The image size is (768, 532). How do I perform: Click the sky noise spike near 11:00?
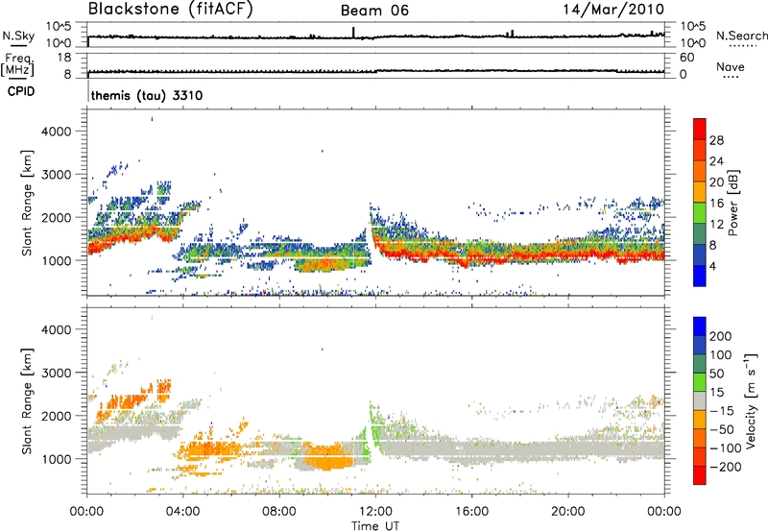[x=353, y=32]
